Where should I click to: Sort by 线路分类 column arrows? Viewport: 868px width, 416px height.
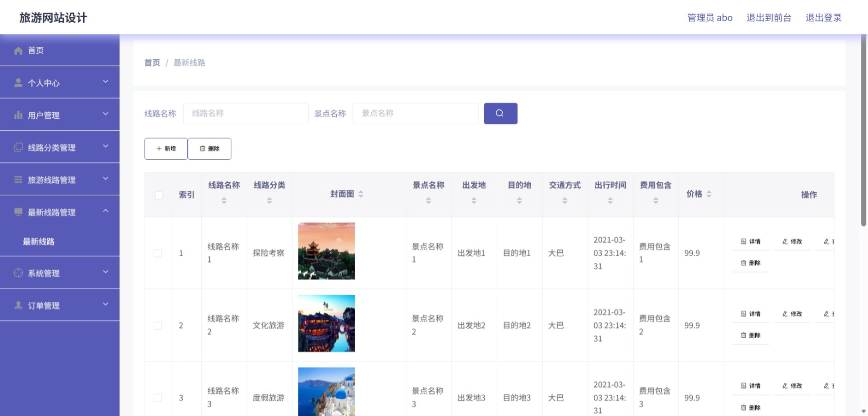pos(269,201)
